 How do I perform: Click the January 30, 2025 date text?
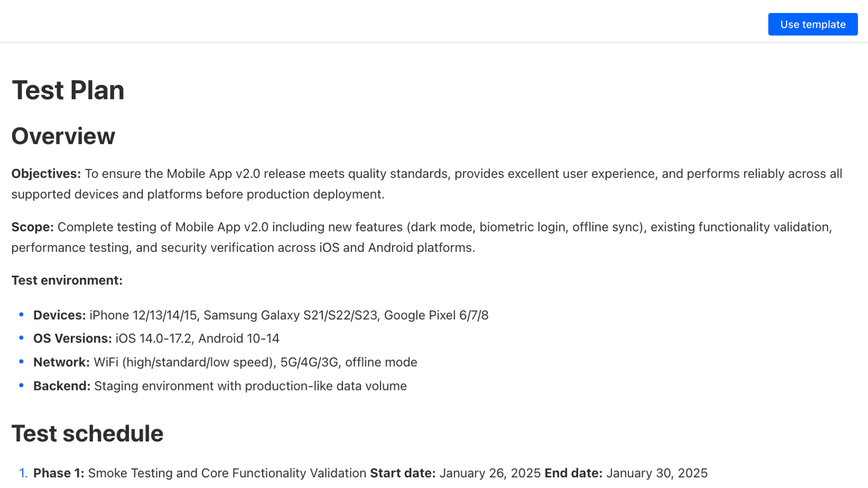[x=657, y=473]
